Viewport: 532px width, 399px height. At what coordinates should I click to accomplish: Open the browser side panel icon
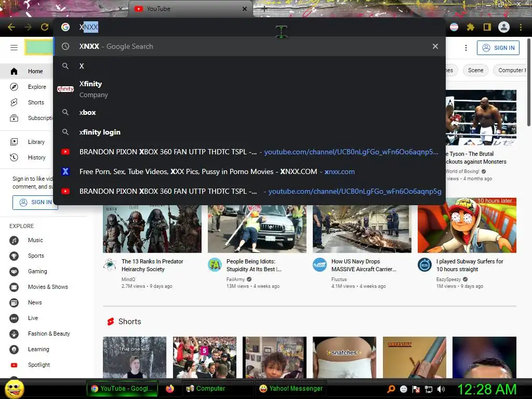pyautogui.click(x=487, y=27)
